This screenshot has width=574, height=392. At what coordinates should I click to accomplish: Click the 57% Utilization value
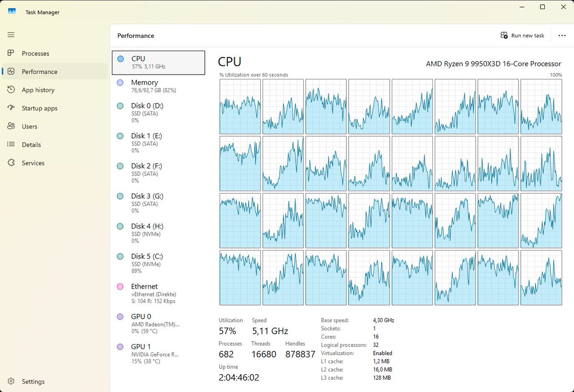pyautogui.click(x=228, y=331)
